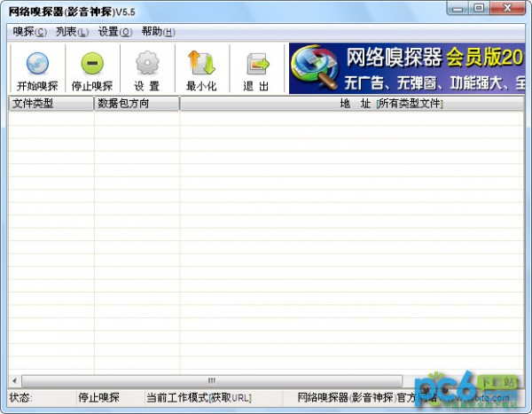Click the horizontal scrollbar thumb
This screenshot has width=532, height=414.
pyautogui.click(x=212, y=380)
